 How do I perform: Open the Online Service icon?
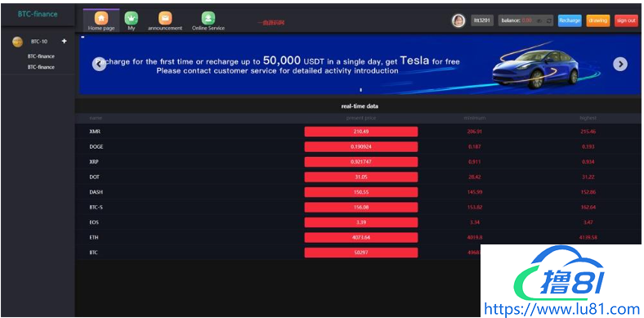tap(208, 18)
